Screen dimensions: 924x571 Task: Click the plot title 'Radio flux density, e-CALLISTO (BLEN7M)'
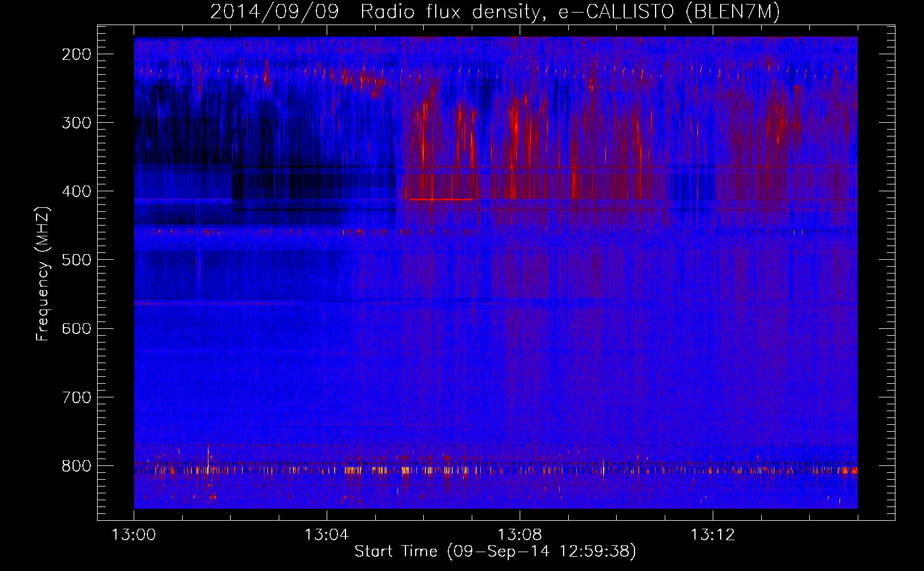click(570, 12)
